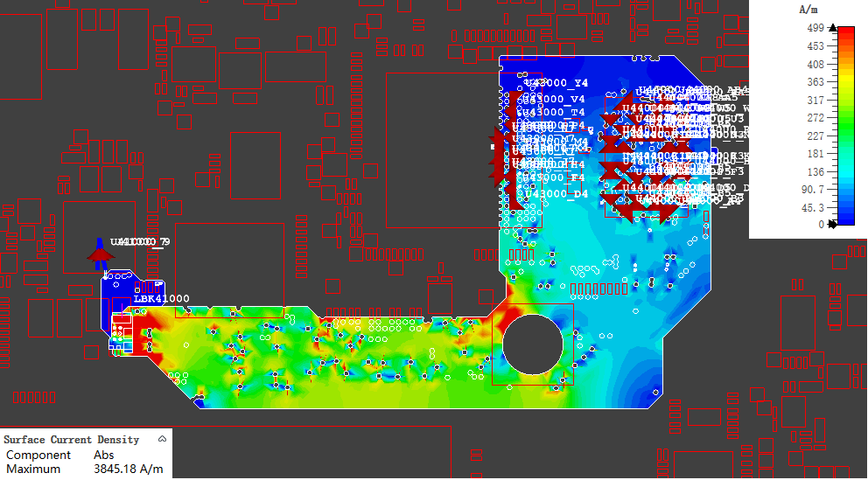Click the red top segment of the color bar

point(847,37)
